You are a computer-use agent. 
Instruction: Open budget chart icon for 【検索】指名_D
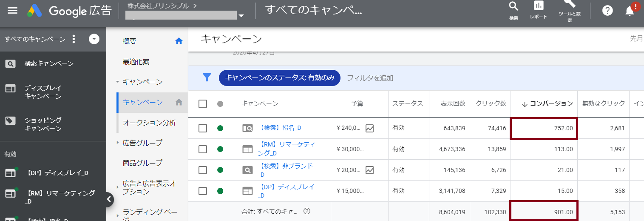[369, 128]
